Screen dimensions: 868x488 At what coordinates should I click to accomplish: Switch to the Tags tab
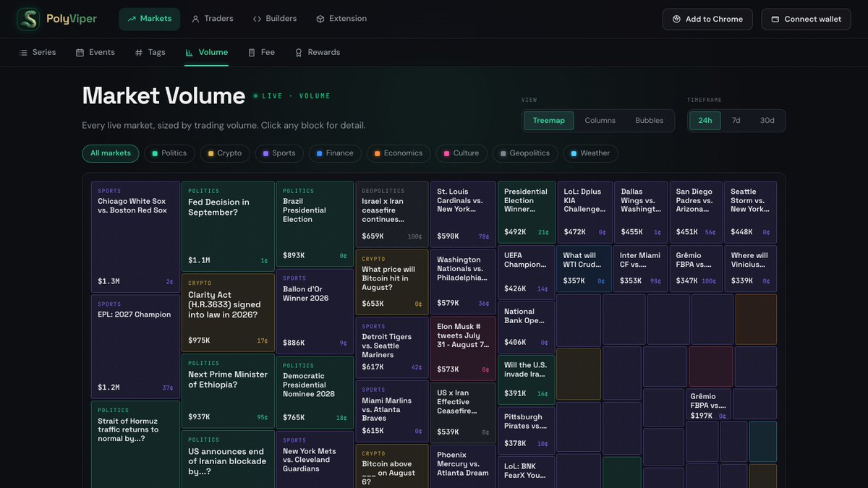[150, 53]
